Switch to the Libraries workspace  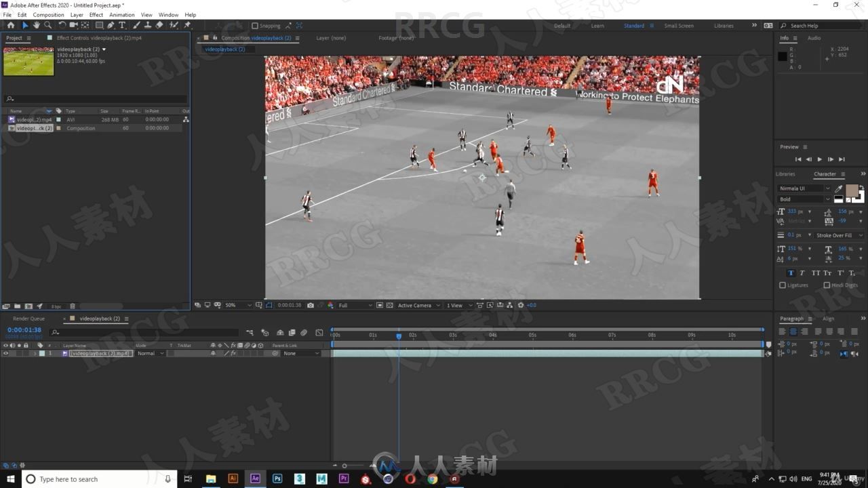point(724,26)
